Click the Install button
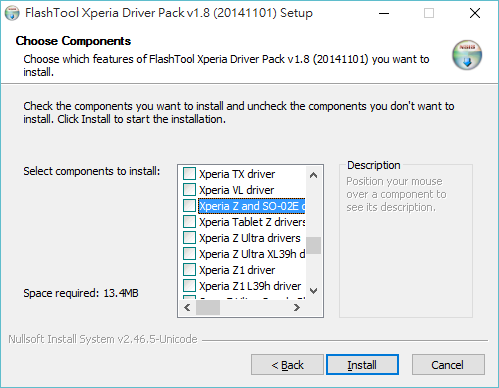This screenshot has width=499, height=388. point(362,365)
